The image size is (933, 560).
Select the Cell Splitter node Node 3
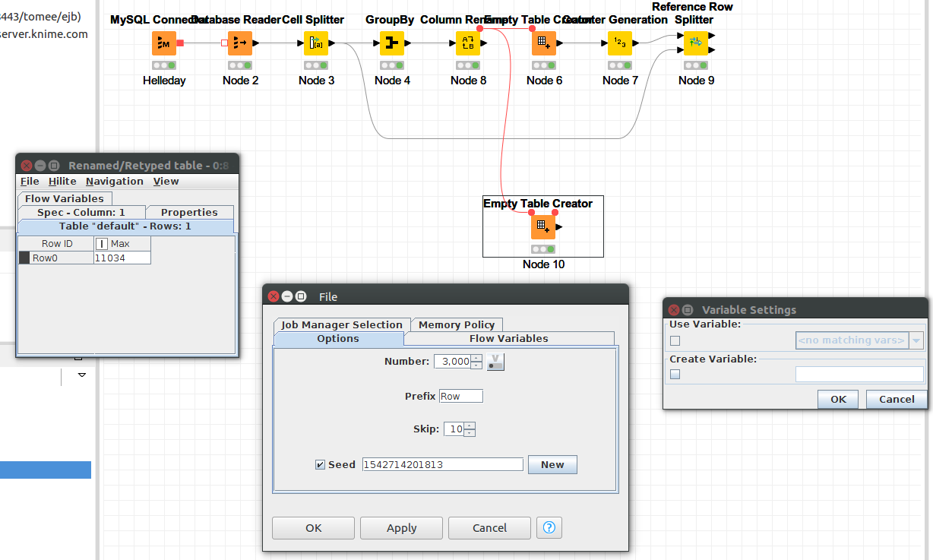316,43
